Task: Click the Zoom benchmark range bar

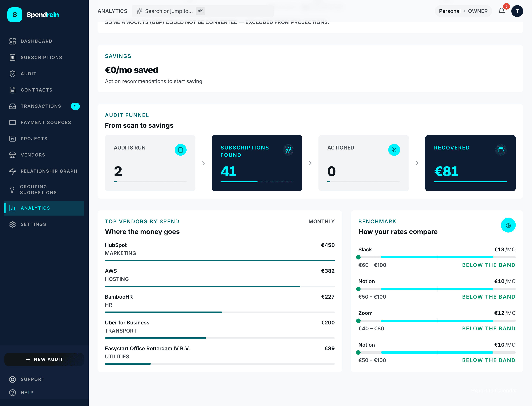Action: 437,321
